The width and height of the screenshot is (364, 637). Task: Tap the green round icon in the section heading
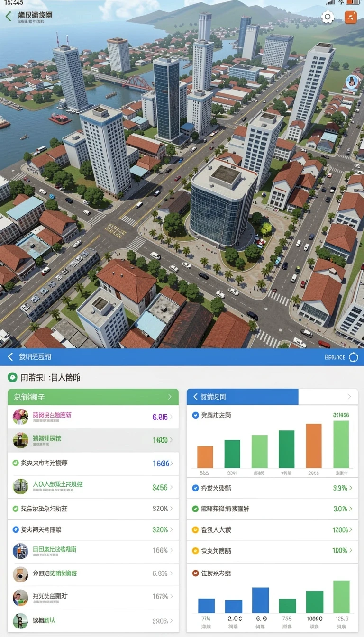tap(12, 378)
